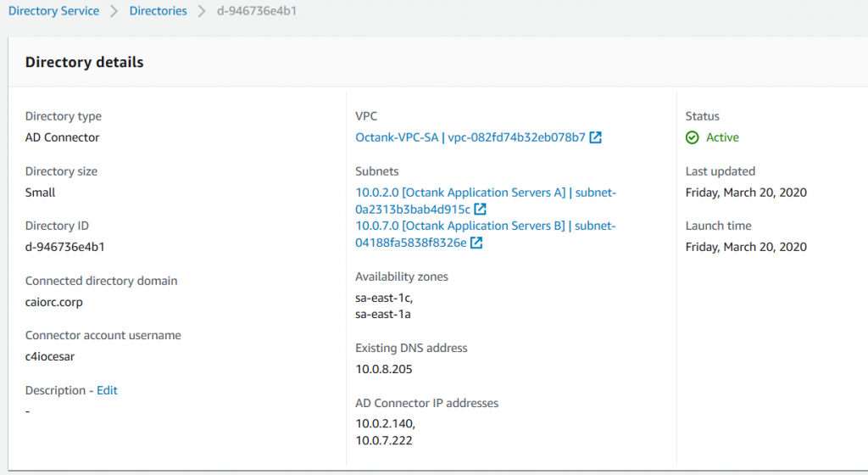Click the AD Connector IP 10.0.2.140
This screenshot has height=475, width=868.
point(385,424)
